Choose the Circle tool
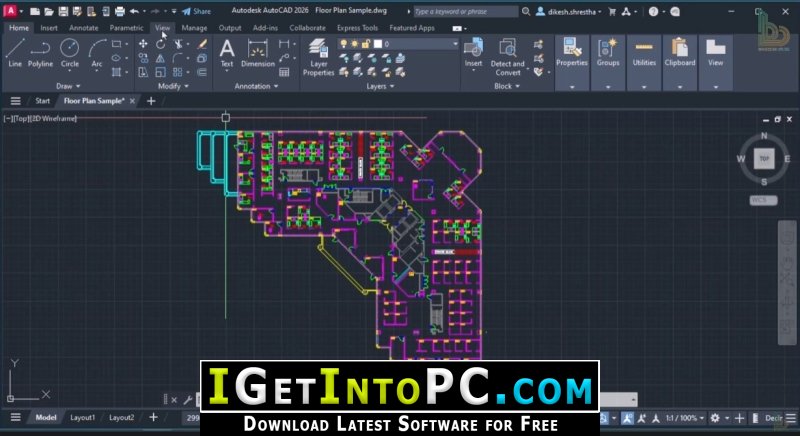 coord(69,53)
